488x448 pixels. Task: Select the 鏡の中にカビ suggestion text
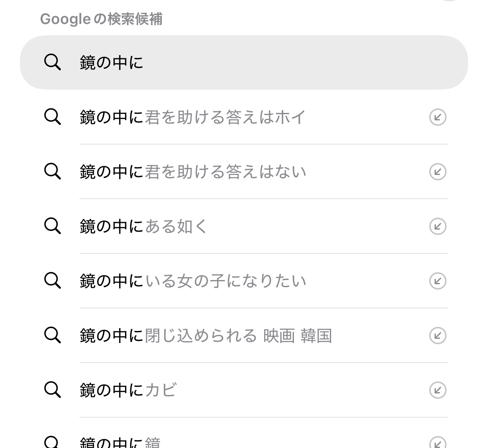pos(128,391)
